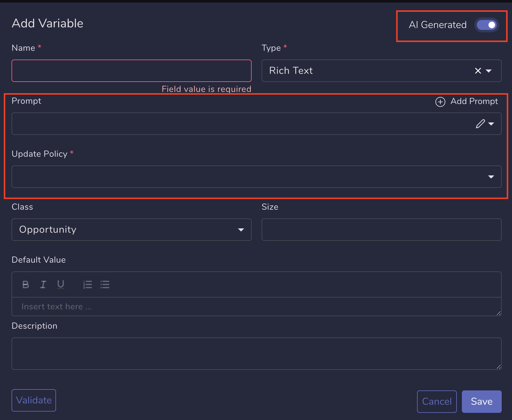Select the bullet list icon

tap(105, 284)
